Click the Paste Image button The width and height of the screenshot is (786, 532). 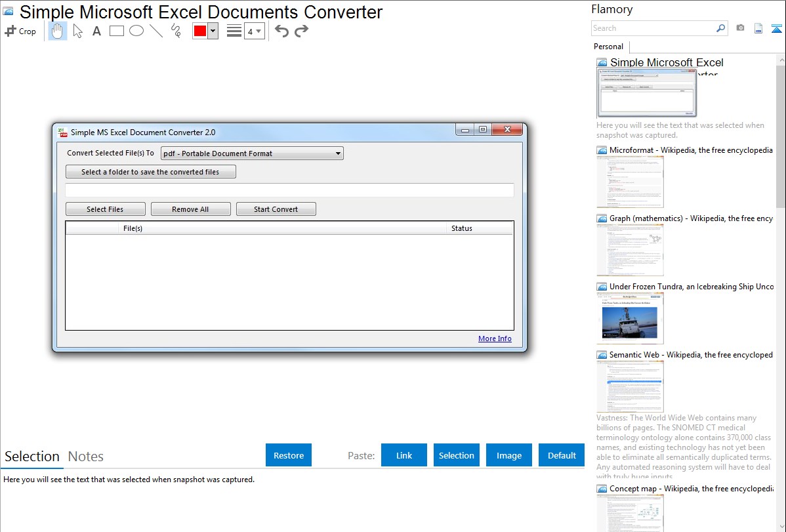[508, 455]
